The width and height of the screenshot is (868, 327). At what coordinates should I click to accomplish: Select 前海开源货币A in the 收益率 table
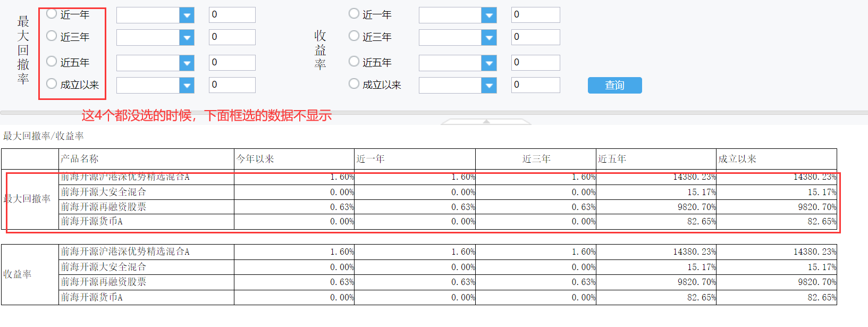point(92,297)
